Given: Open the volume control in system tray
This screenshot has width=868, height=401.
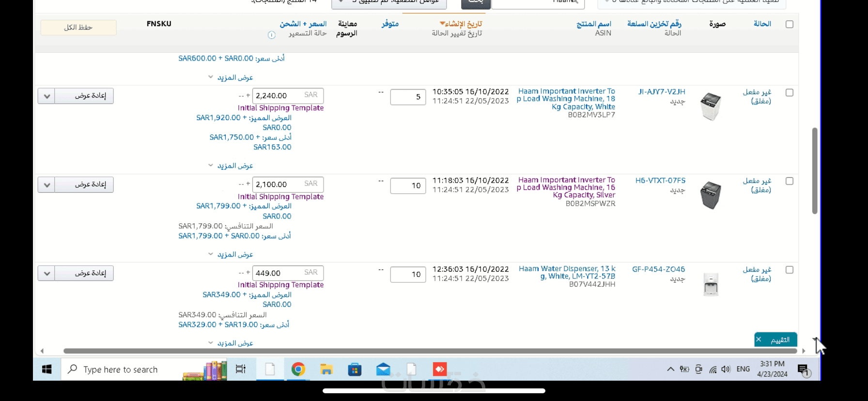Looking at the screenshot, I should [726, 369].
